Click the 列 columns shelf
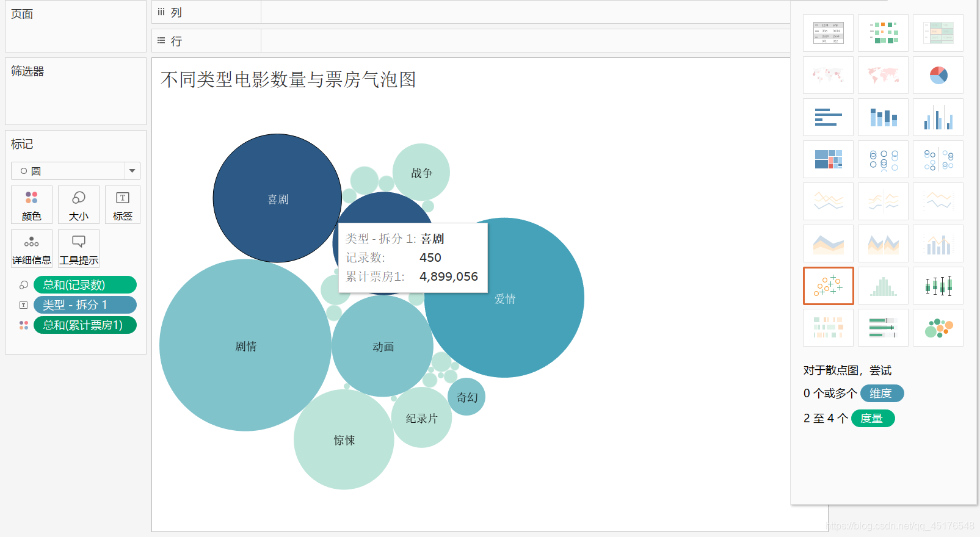This screenshot has height=537, width=980. [471, 12]
